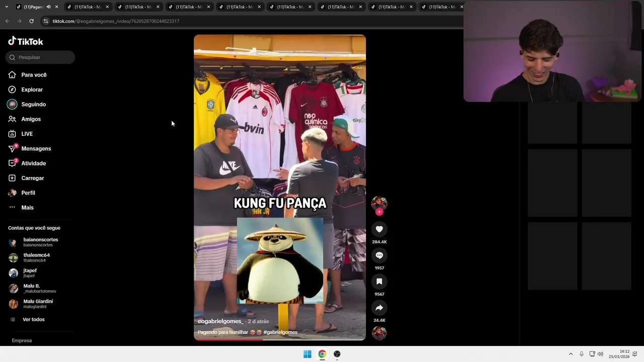Click the 1957 comments count
Screen dimensions: 644x362
point(379,268)
